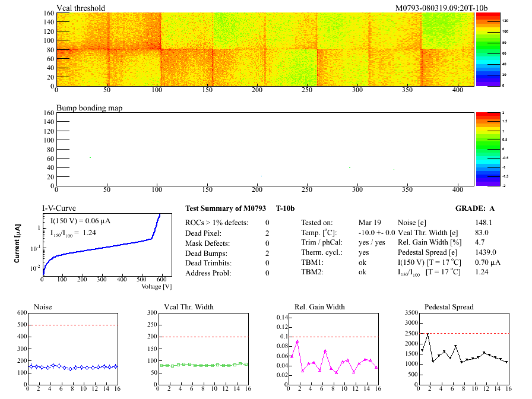Click the "Voltage [V]" axis label
This screenshot has height=399, width=532.
[156, 286]
